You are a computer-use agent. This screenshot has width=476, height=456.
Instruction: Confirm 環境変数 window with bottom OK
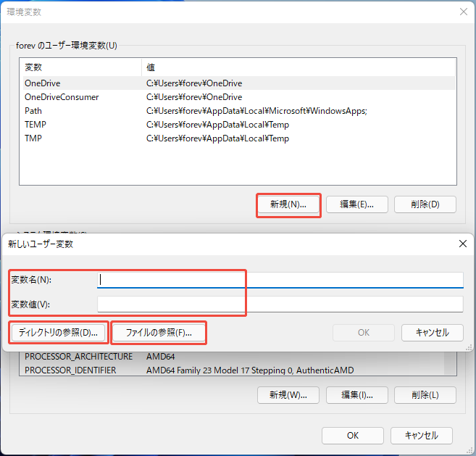click(x=353, y=436)
